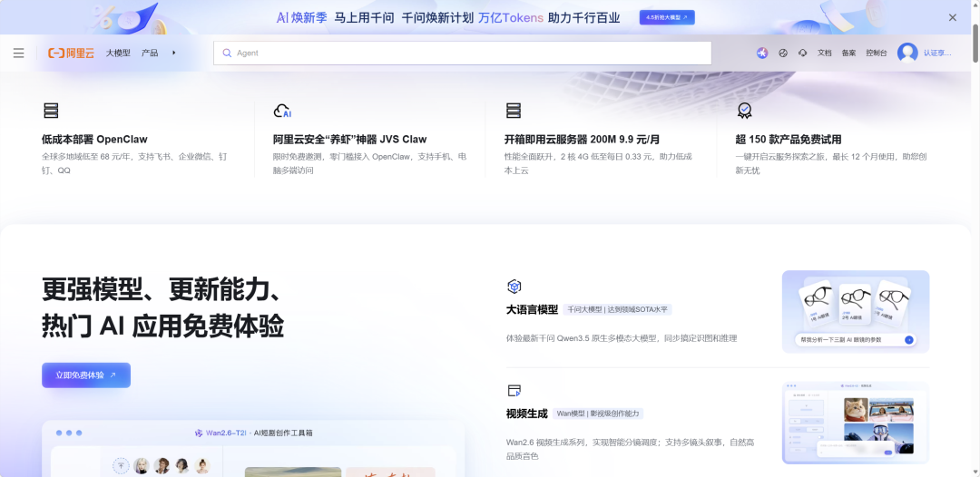Open 文档 in the top bar

(824, 54)
